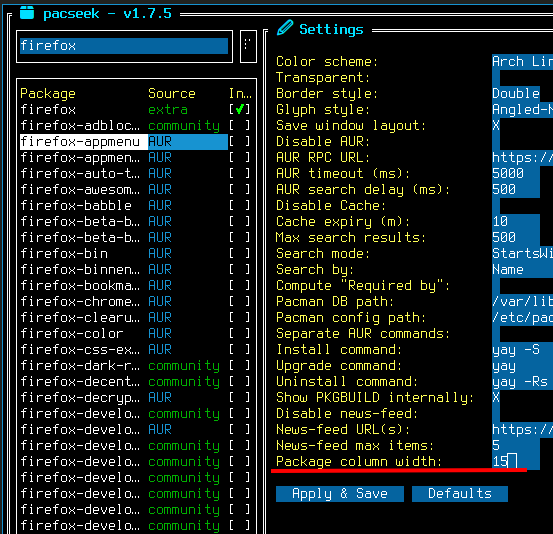This screenshot has height=534, width=553.
Task: Click the Package column header
Action: tap(48, 94)
